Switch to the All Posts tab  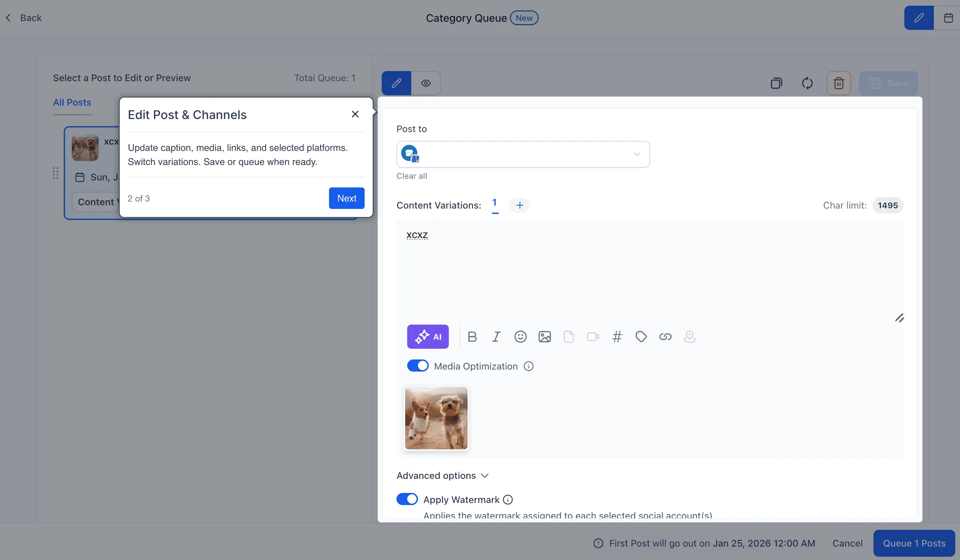[72, 102]
